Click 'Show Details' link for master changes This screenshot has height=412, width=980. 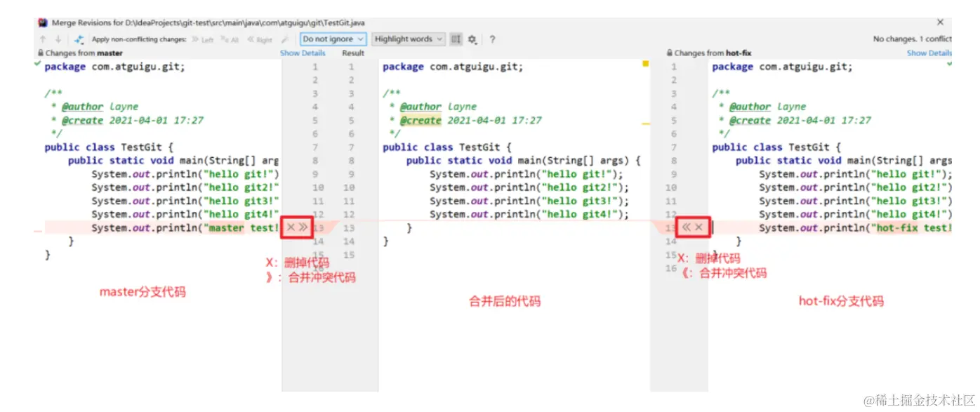(x=303, y=53)
